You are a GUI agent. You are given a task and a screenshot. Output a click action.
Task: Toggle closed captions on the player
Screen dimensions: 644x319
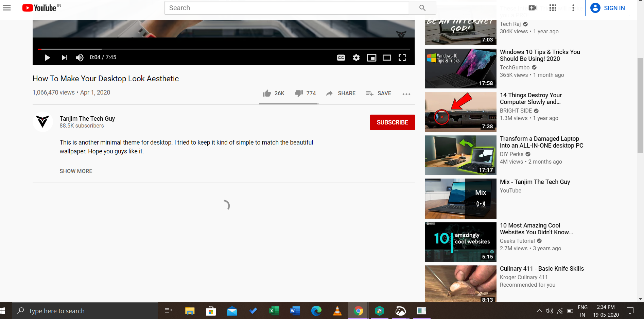341,57
